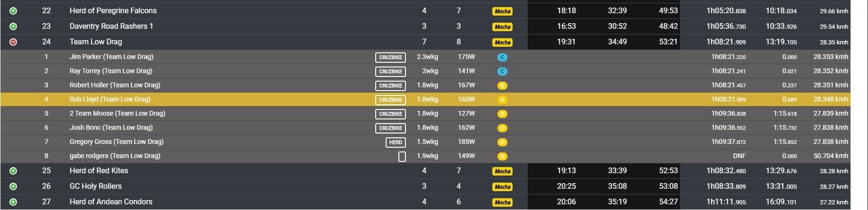This screenshot has height=210, width=868.
Task: Select the Team Low Drag team name
Action: click(96, 42)
